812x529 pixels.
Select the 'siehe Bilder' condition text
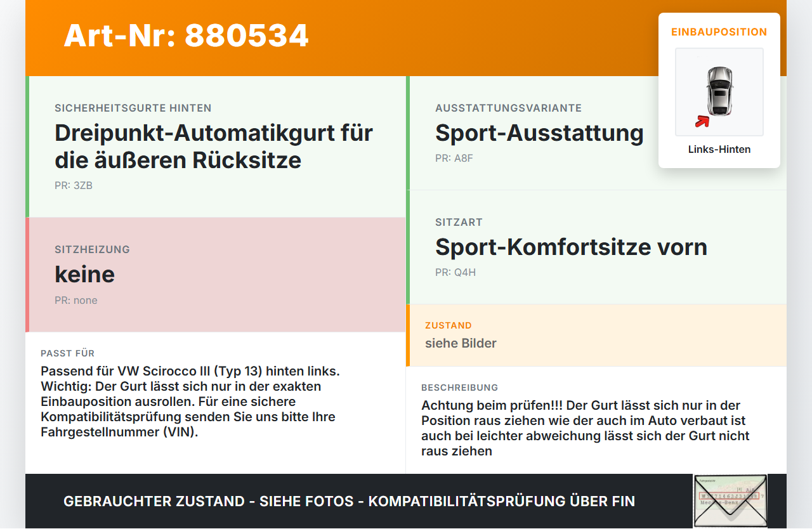click(461, 344)
